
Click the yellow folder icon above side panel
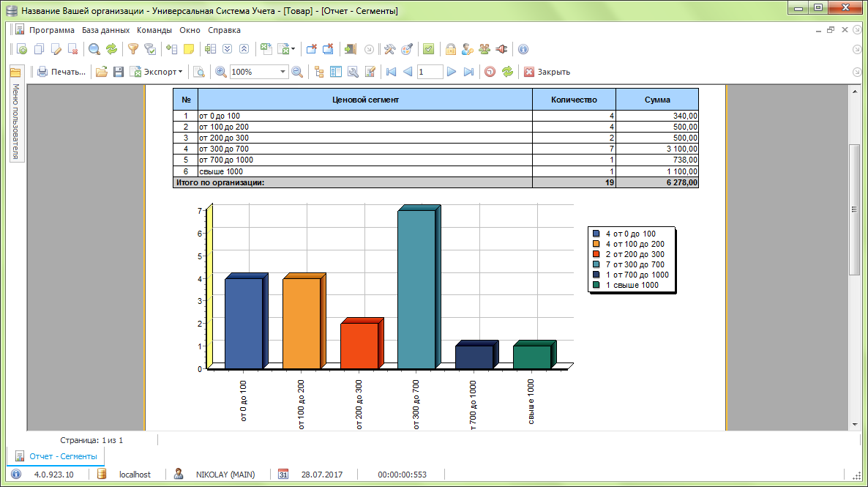[15, 72]
